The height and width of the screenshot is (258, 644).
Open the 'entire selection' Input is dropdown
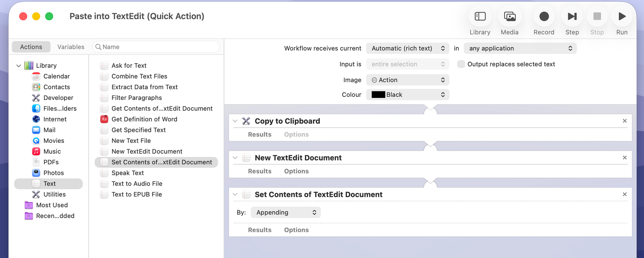408,64
